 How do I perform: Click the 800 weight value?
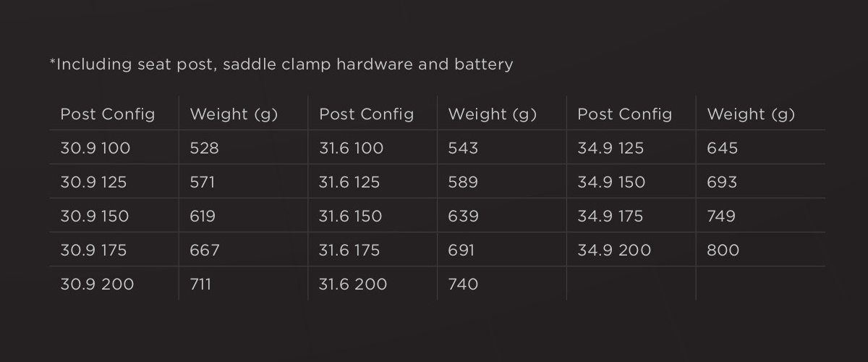(723, 251)
